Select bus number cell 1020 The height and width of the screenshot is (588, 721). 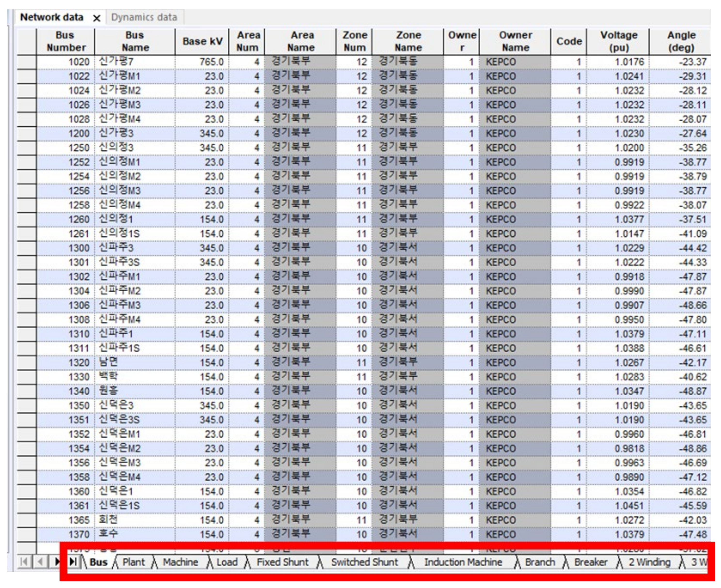[x=66, y=62]
